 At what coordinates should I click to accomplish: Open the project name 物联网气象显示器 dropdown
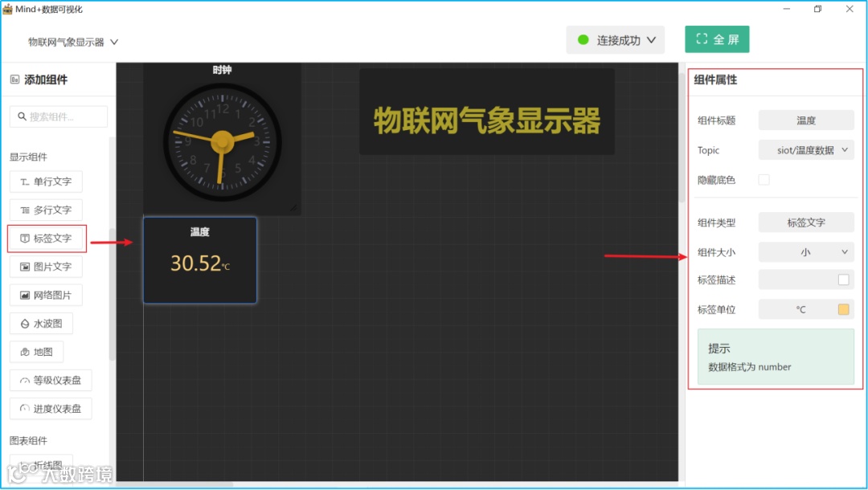(x=73, y=42)
